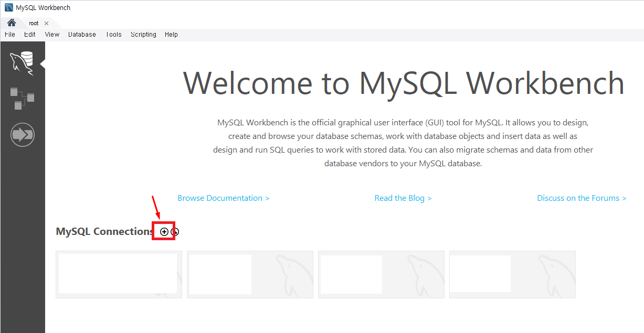The width and height of the screenshot is (644, 333).
Task: Click the home tab icon
Action: [12, 23]
